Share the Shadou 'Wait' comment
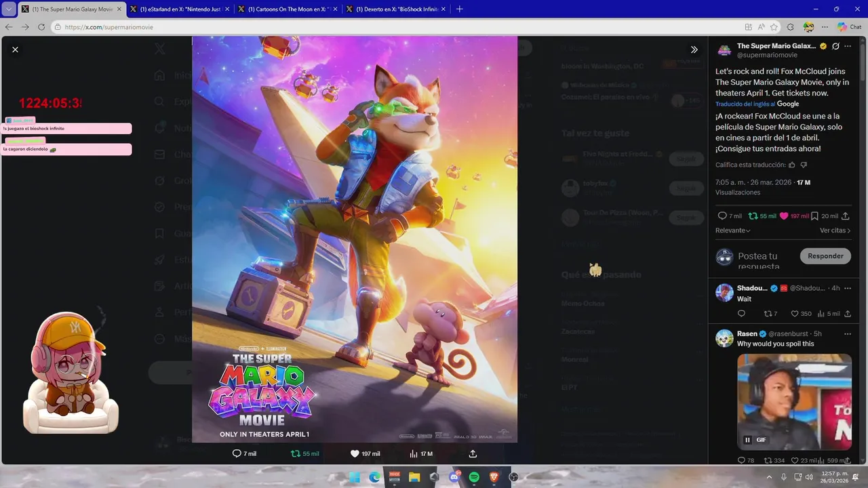868x488 pixels. point(848,314)
